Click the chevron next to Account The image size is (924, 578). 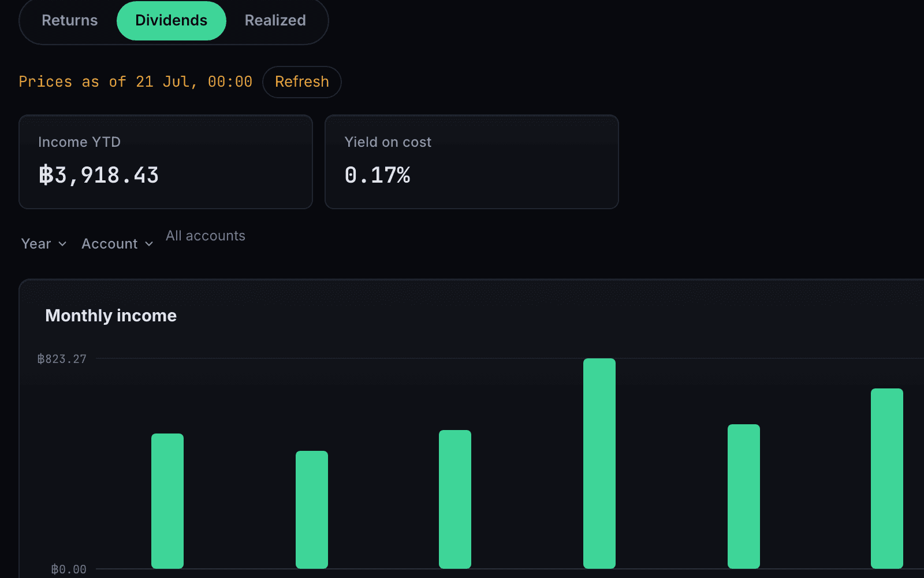coord(149,244)
